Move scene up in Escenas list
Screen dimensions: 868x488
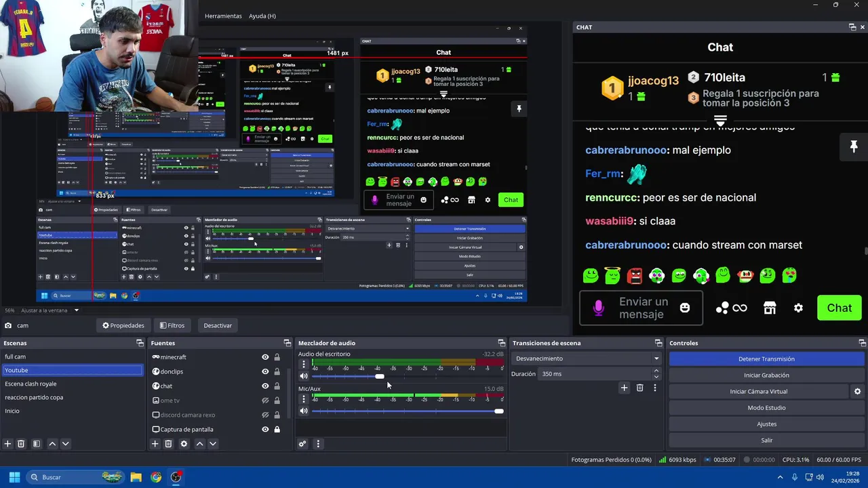point(52,444)
